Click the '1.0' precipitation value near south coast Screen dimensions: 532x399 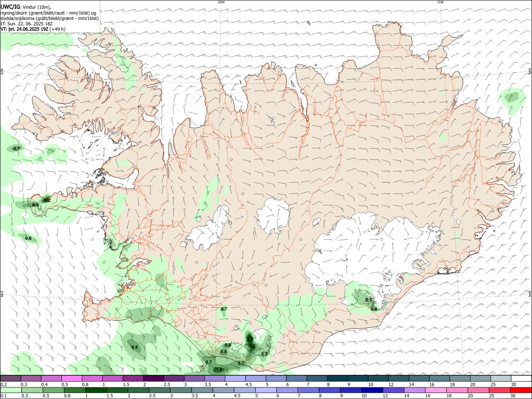click(219, 369)
